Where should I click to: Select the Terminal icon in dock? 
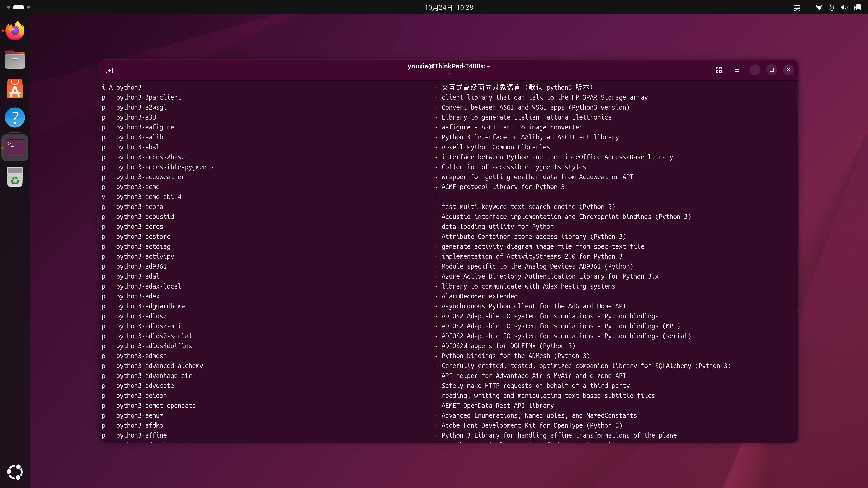pyautogui.click(x=15, y=148)
